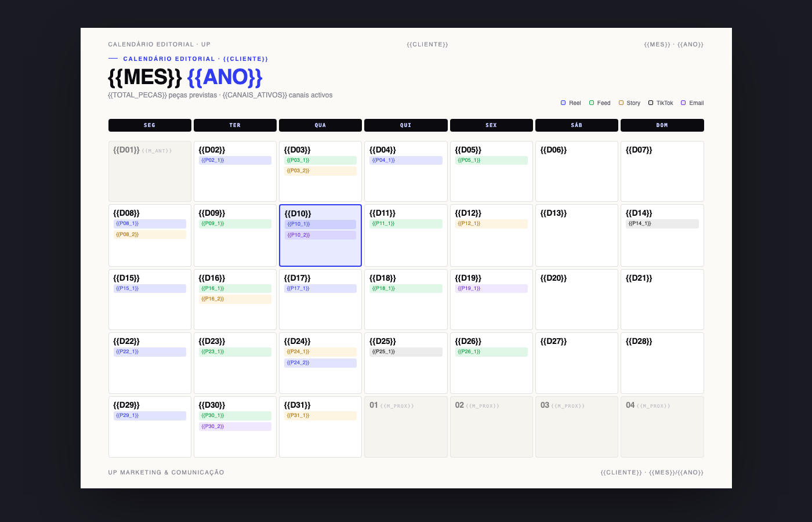The height and width of the screenshot is (522, 812).
Task: Click the {{P10_2}} post pill
Action: (320, 235)
